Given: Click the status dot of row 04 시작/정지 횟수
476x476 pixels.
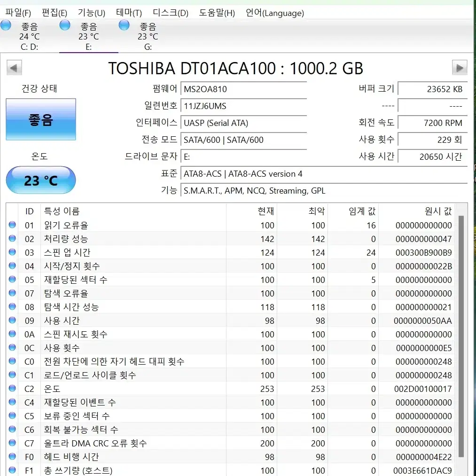Looking at the screenshot, I should pos(12,265).
